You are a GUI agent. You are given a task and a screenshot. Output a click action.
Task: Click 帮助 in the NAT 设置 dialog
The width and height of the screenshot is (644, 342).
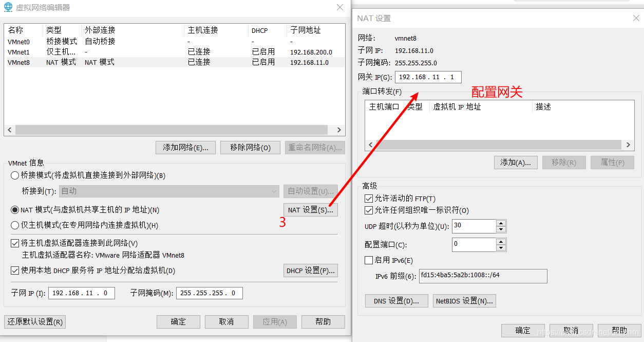coord(619,330)
